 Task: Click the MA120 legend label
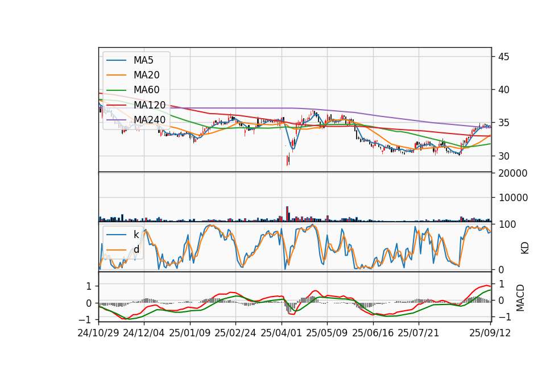pyautogui.click(x=150, y=105)
